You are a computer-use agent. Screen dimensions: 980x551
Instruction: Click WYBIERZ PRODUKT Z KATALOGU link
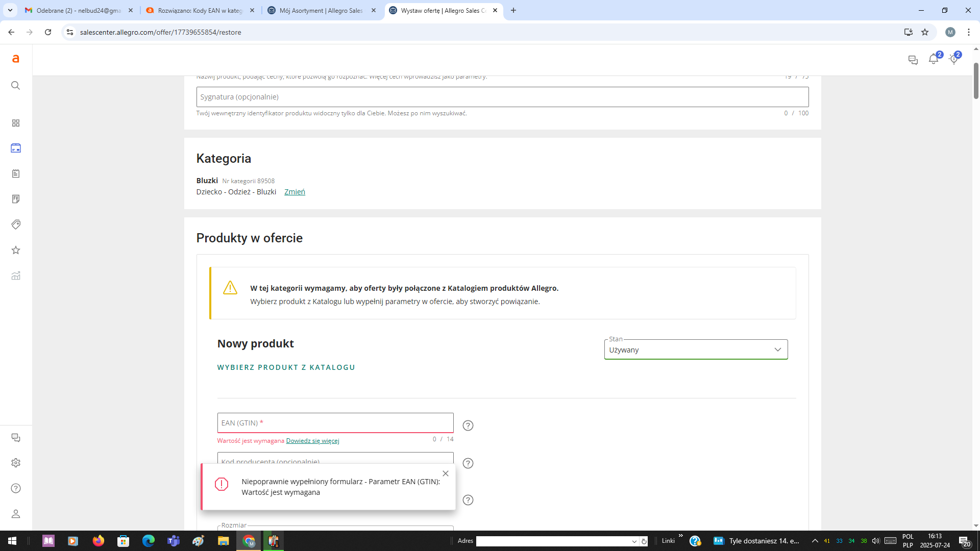[x=286, y=367]
